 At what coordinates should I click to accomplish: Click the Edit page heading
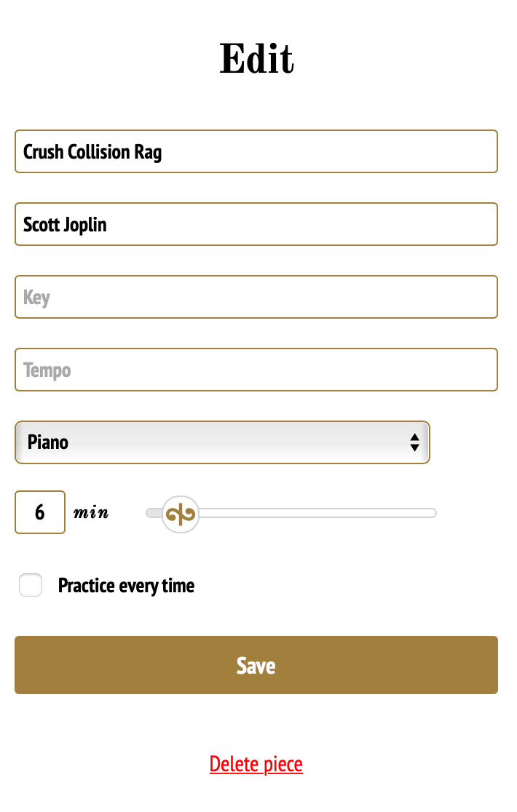click(256, 58)
